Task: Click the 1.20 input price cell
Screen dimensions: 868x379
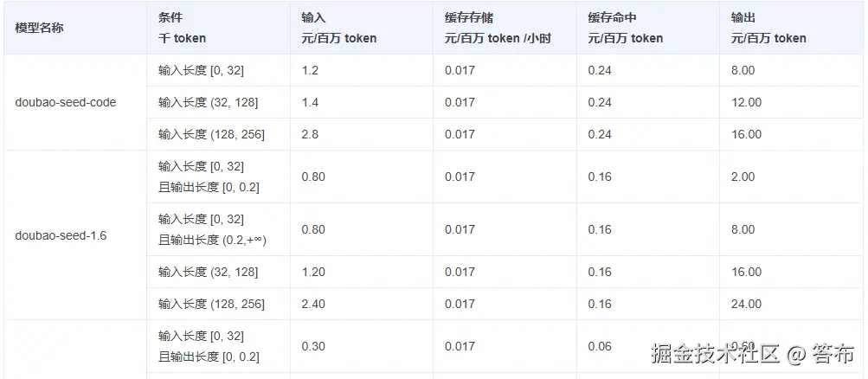Action: tap(313, 272)
